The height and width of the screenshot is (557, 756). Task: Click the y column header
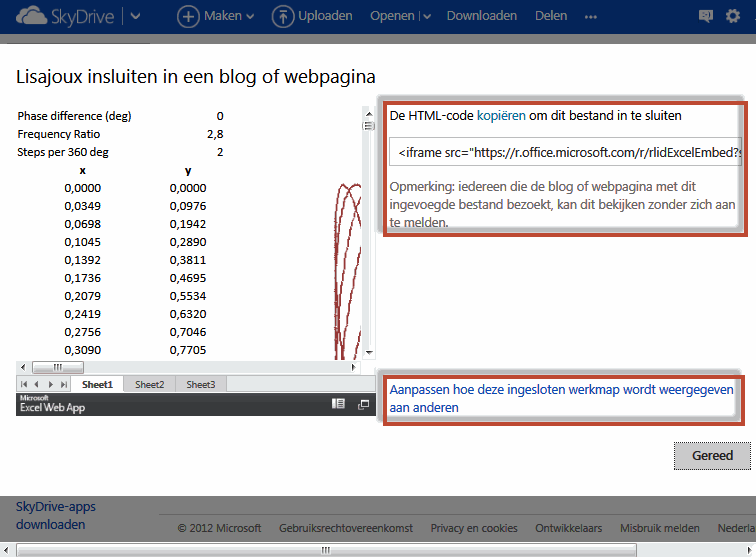[x=188, y=171]
